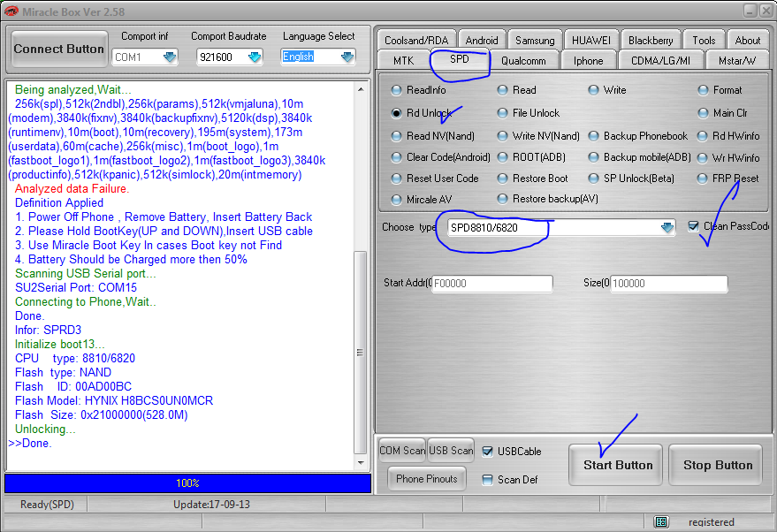Expand the Choose type SPD8810/6820 dropdown

click(667, 227)
